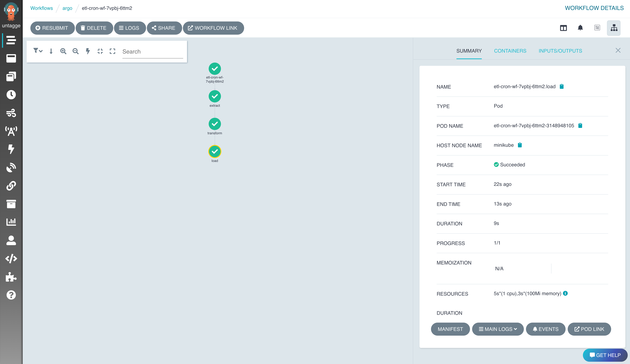Screen dimensions: 630x364
Task: Open the notifications bell in the top bar
Action: [x=580, y=28]
